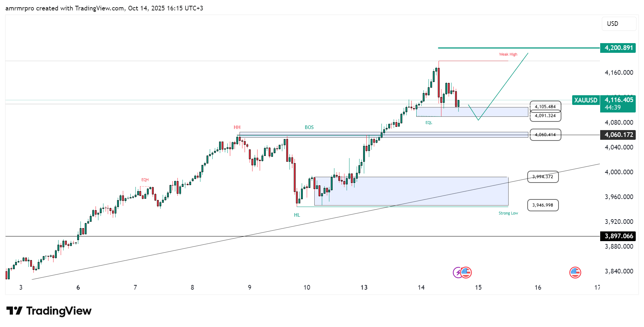Select the green 4,200.891 target price label
The image size is (644, 327).
click(618, 48)
